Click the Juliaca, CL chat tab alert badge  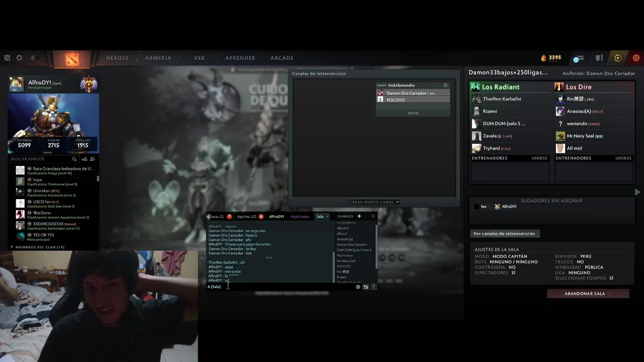pos(229,216)
